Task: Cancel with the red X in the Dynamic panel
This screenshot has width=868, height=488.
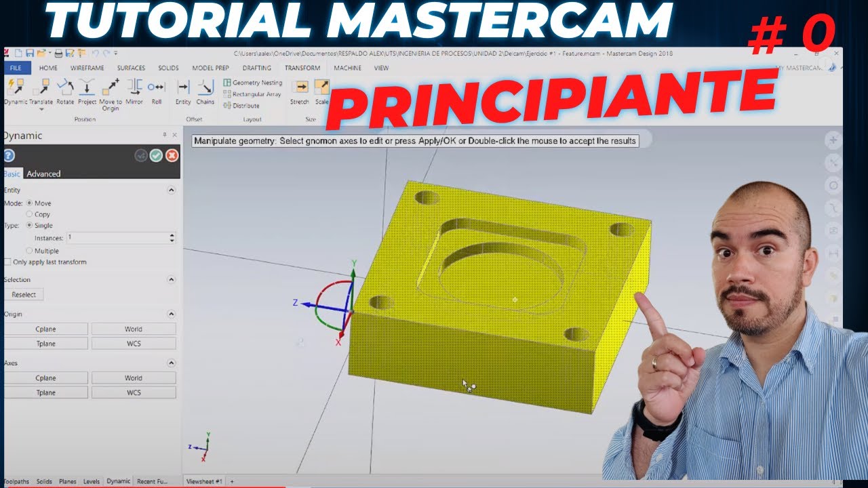Action: coord(172,156)
